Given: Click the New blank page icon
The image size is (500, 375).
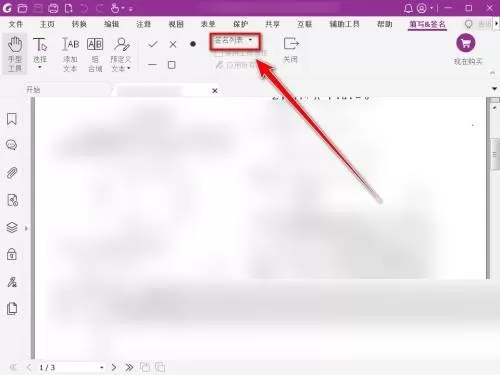Looking at the screenshot, I should (x=68, y=8).
